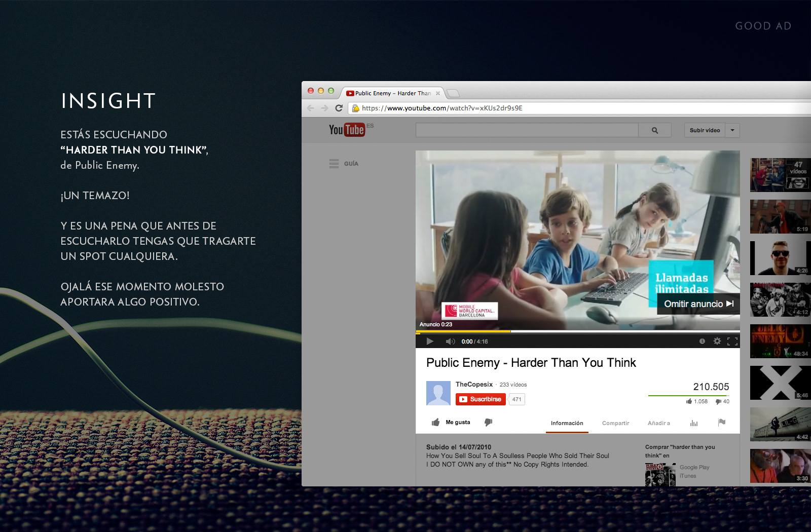Open a new browser tab
Viewport: 811px width, 532px height.
pos(453,93)
